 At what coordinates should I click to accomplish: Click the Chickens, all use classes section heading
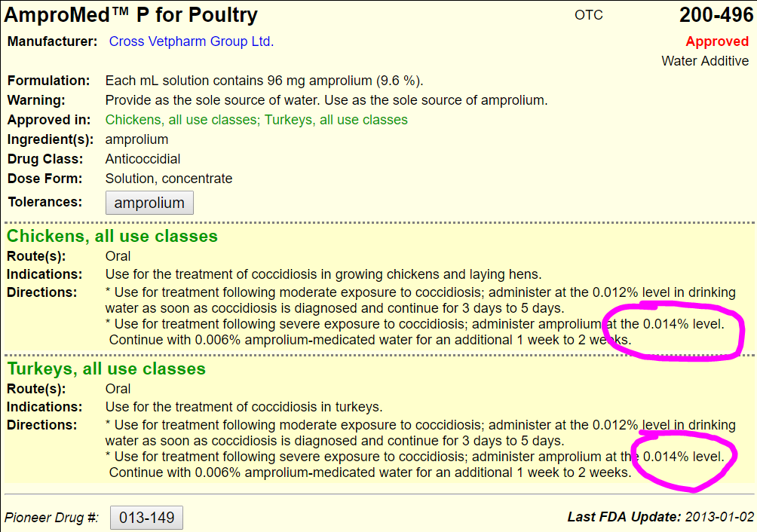(x=112, y=237)
